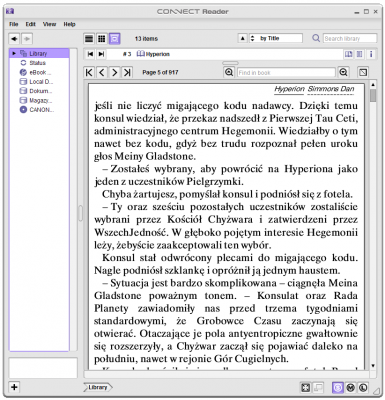Click the sort stepper arrows
The height and width of the screenshot is (400, 385).
coord(252,38)
